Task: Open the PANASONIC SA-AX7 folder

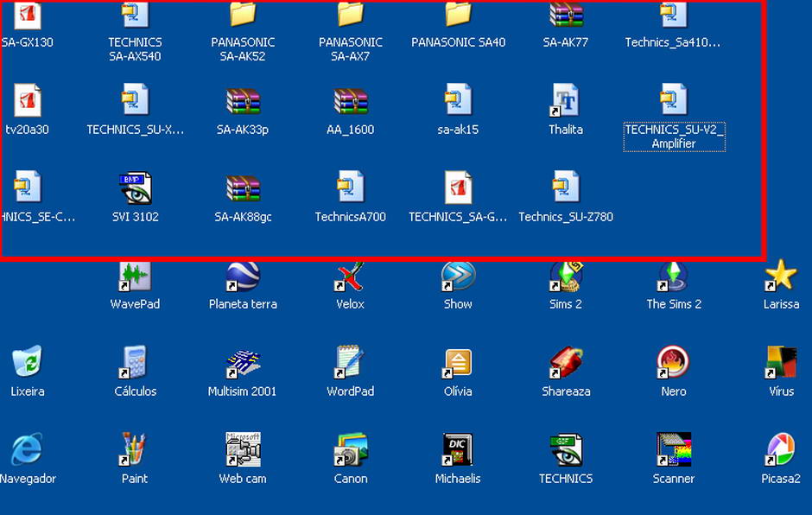Action: pyautogui.click(x=351, y=14)
